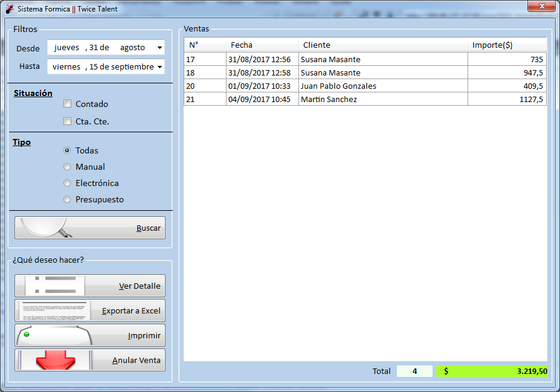Click the document icon on Exportar a Excel
The width and height of the screenshot is (560, 392).
tap(54, 310)
